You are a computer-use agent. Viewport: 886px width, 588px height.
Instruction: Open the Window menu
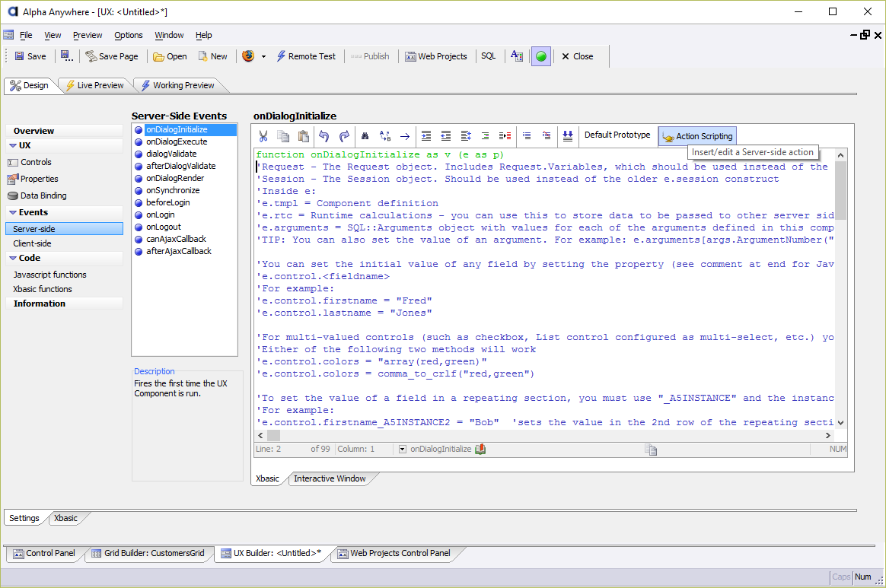pyautogui.click(x=169, y=35)
